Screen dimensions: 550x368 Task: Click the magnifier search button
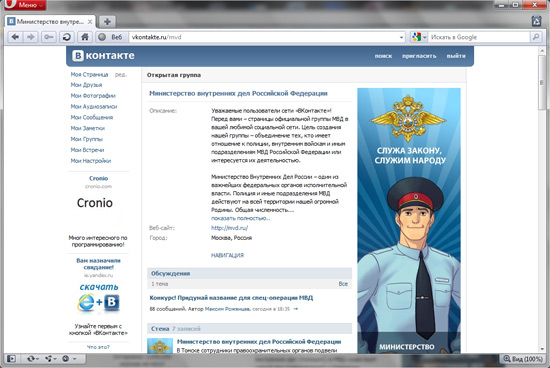click(x=536, y=37)
